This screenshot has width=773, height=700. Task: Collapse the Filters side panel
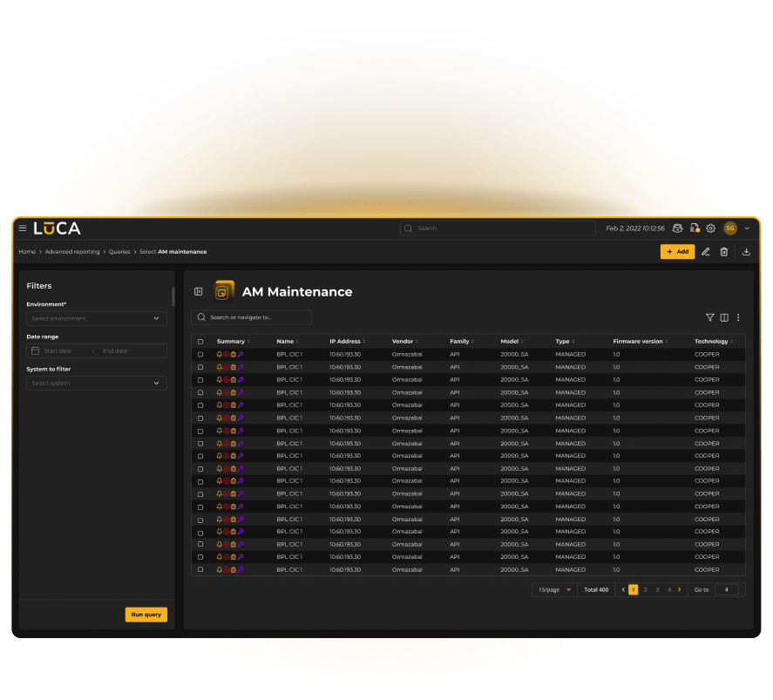point(199,292)
